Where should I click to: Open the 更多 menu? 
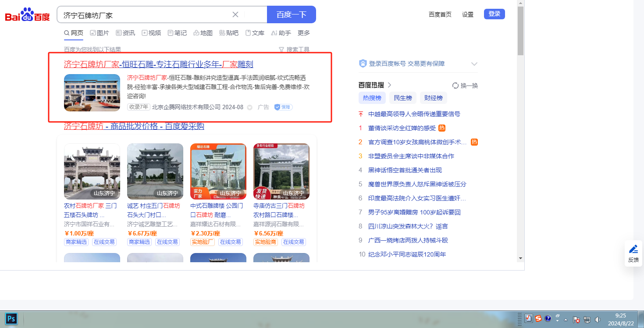click(304, 33)
